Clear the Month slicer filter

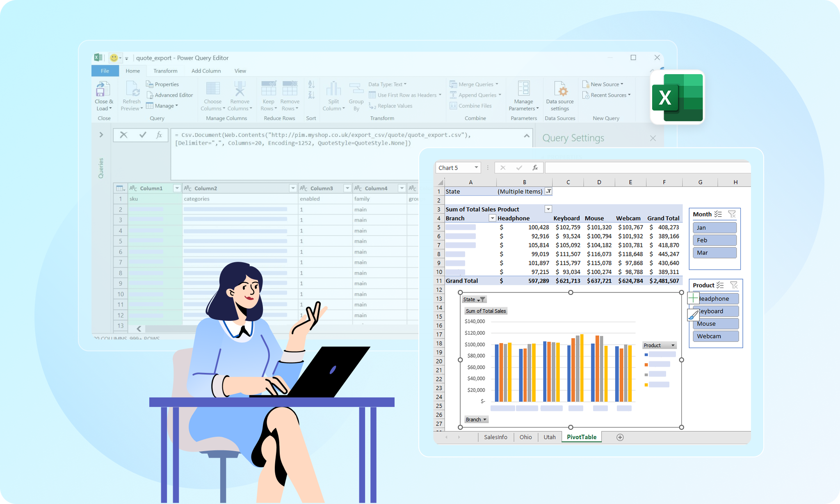tap(732, 214)
